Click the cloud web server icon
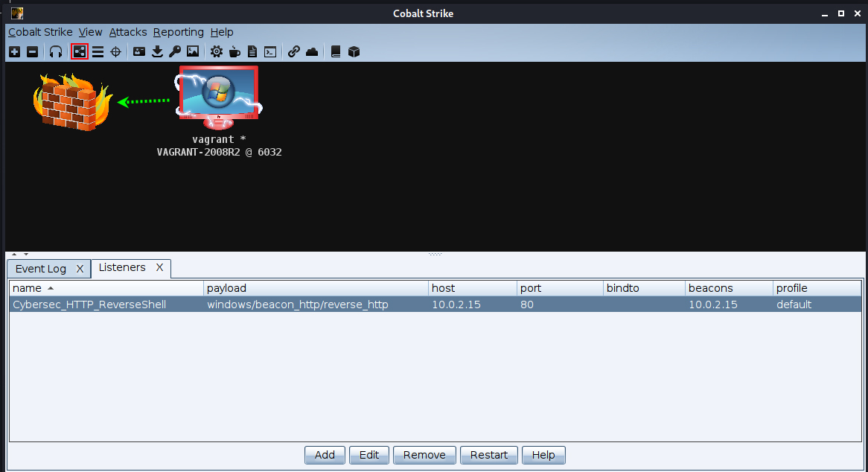 312,51
